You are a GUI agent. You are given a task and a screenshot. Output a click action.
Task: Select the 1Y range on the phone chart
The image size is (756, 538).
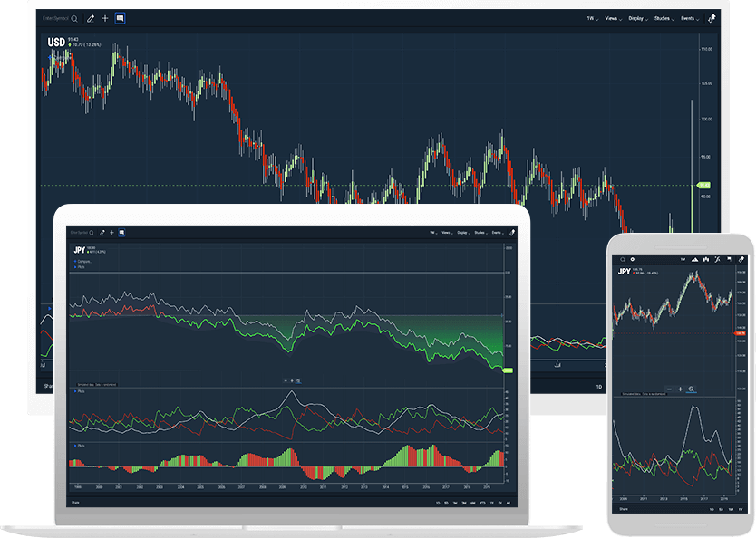740,509
